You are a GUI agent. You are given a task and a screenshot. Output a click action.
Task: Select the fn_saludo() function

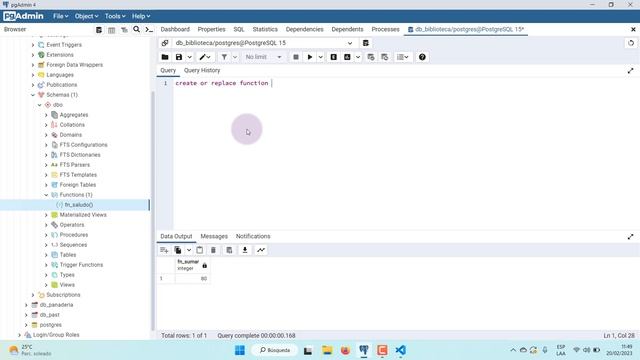(x=79, y=204)
